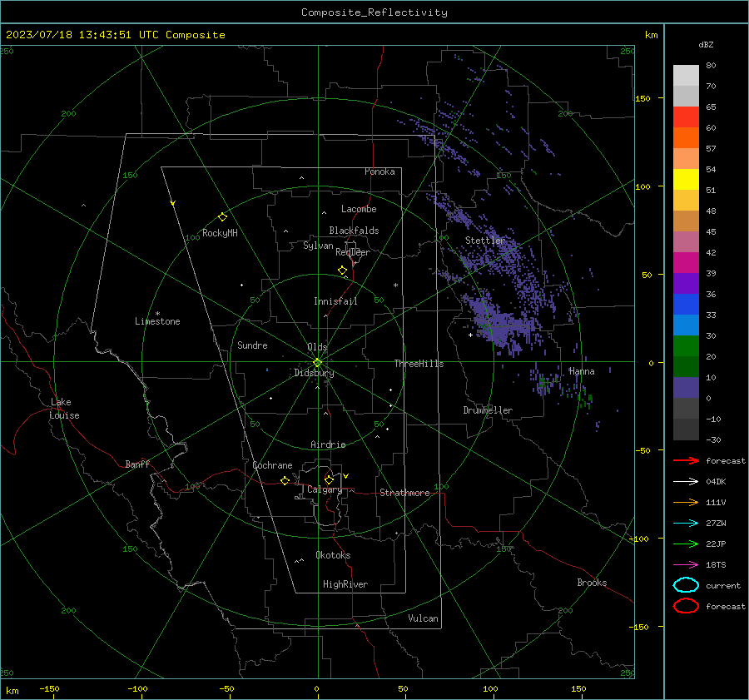The width and height of the screenshot is (749, 700).
Task: Click the Strathmore town label
Action: (404, 493)
